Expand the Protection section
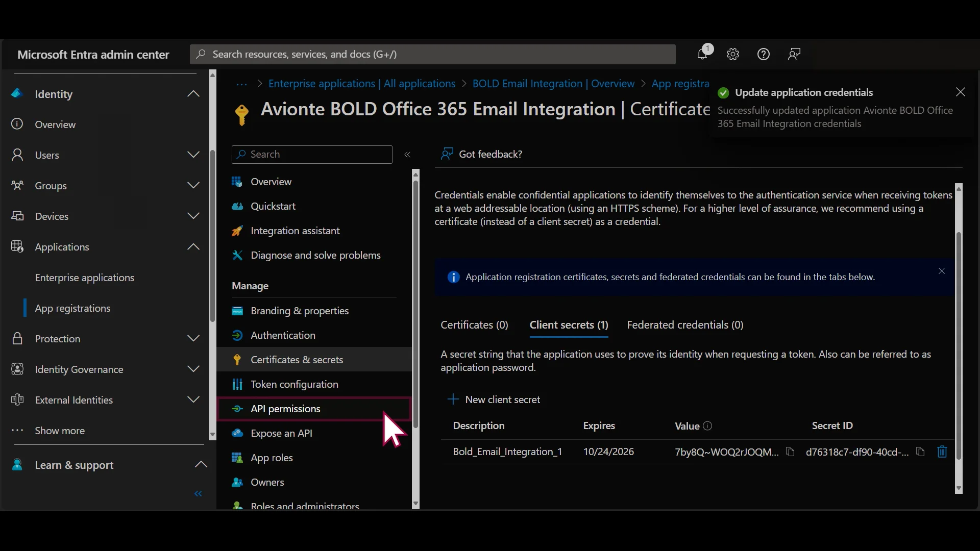The image size is (980, 551). [193, 339]
